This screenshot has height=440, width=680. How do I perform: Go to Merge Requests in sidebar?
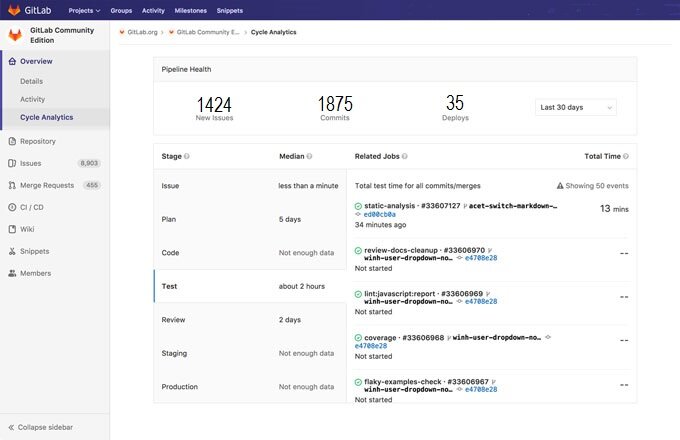click(x=47, y=186)
